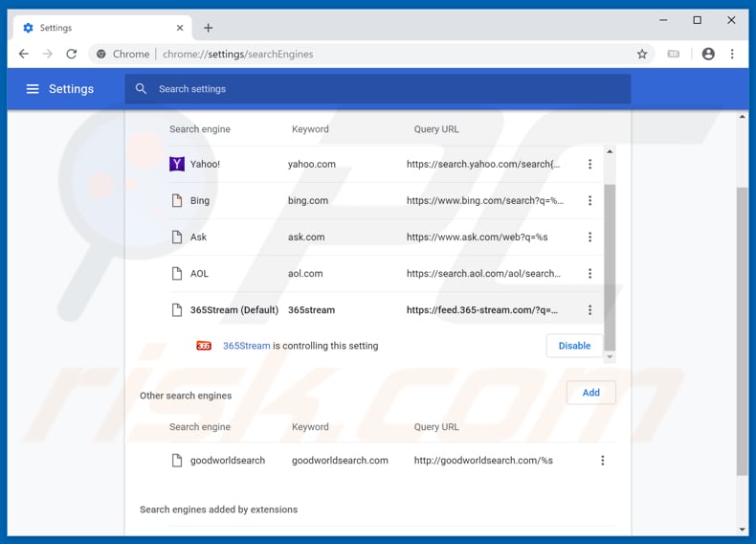The image size is (756, 544).
Task: Click the address bar URL
Action: click(237, 54)
